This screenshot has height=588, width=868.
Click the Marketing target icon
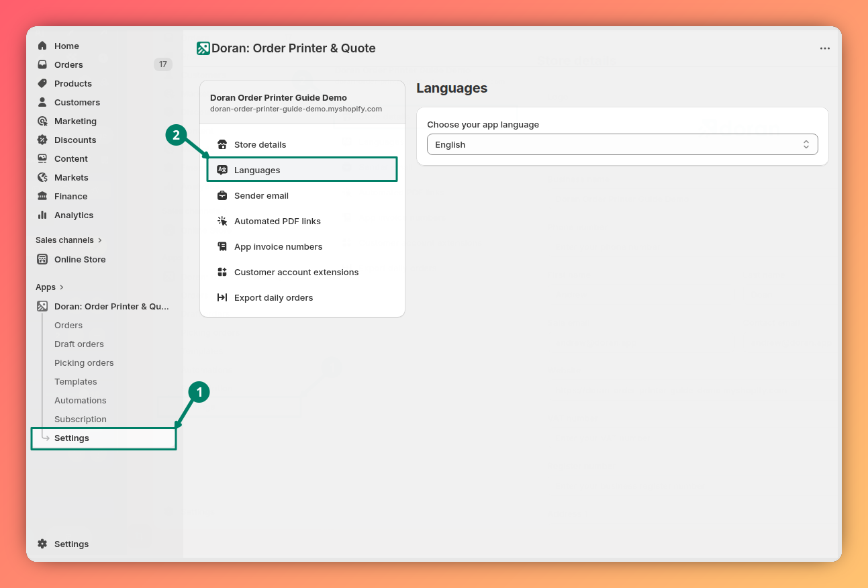point(42,121)
